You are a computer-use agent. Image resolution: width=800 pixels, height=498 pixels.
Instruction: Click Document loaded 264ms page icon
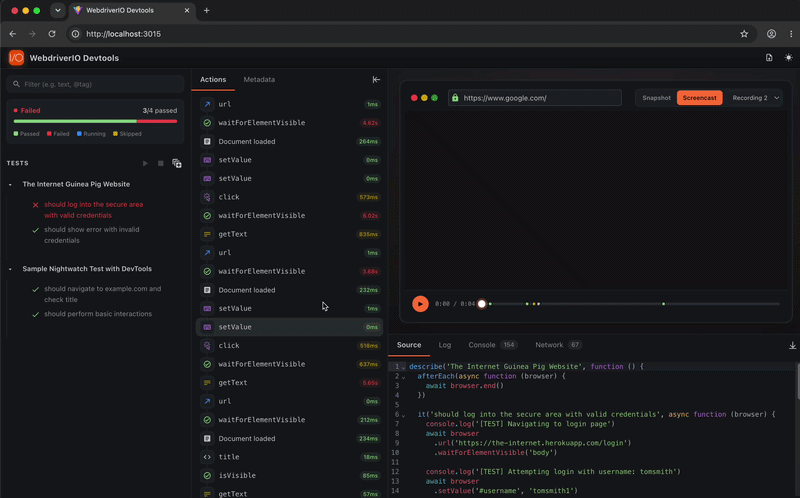pyautogui.click(x=207, y=141)
